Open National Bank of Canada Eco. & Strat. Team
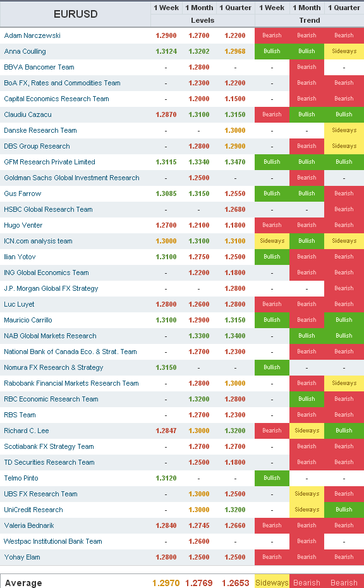 pyautogui.click(x=71, y=352)
